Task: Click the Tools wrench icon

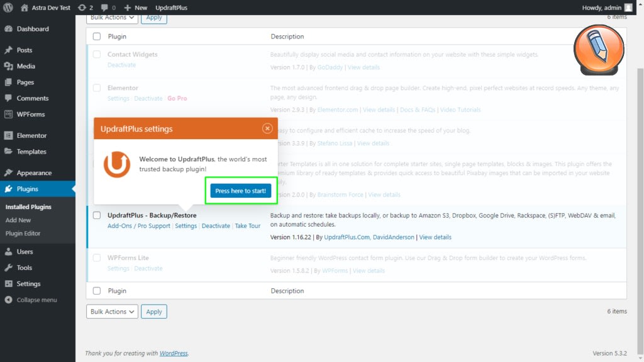Action: point(8,268)
